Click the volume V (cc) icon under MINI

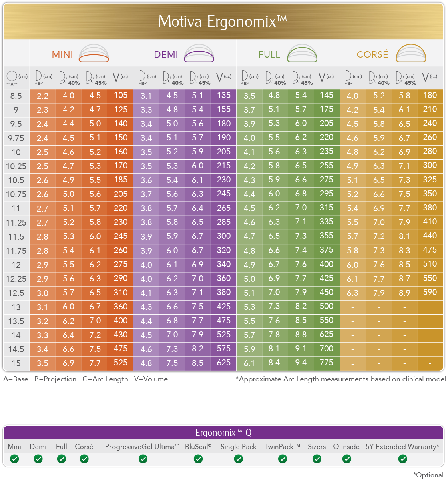coord(116,77)
